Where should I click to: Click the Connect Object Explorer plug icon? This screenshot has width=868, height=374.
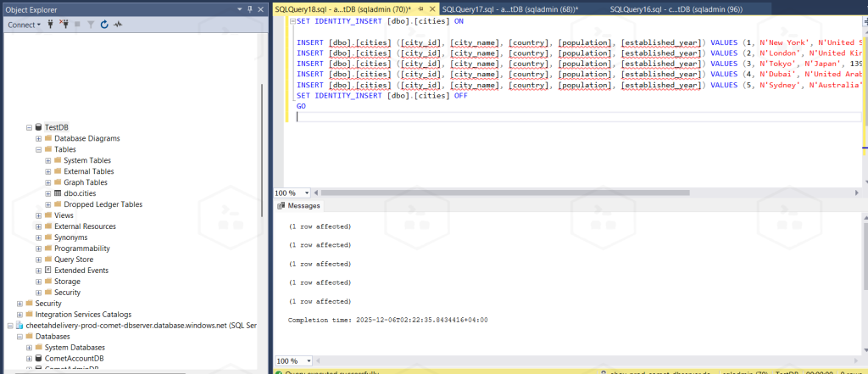51,25
